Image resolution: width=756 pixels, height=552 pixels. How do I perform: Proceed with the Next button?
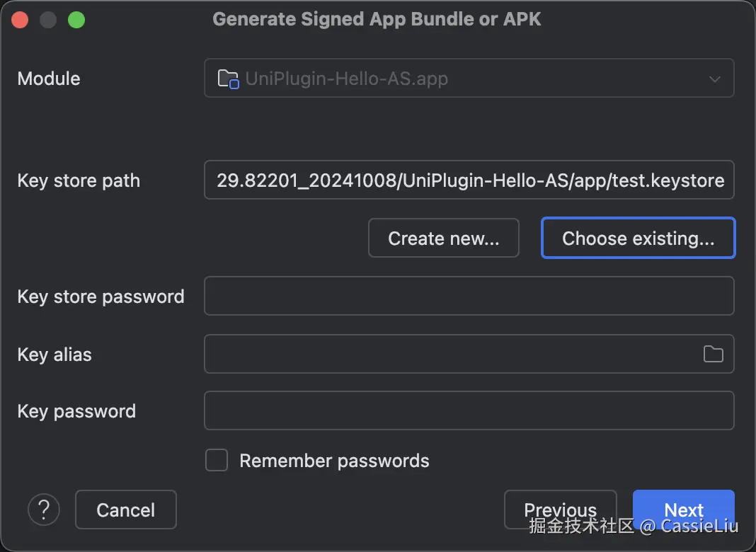click(x=683, y=508)
